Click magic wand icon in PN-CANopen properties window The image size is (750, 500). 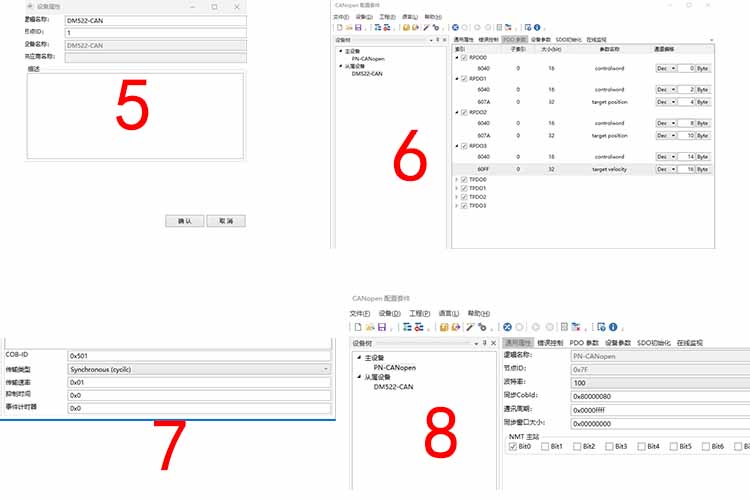[470, 327]
